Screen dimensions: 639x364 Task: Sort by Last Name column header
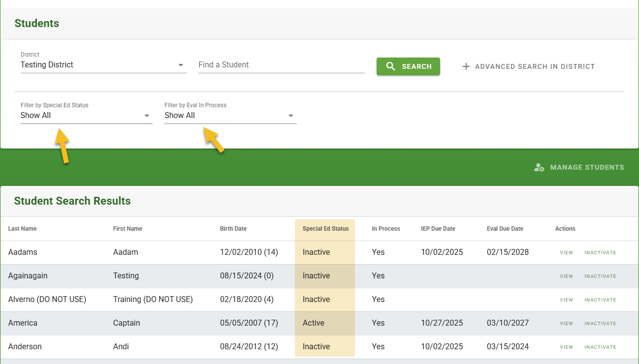point(22,229)
